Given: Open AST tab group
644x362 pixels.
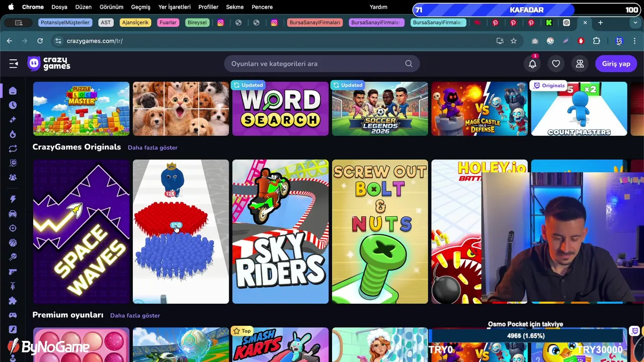Looking at the screenshot, I should click(106, 23).
